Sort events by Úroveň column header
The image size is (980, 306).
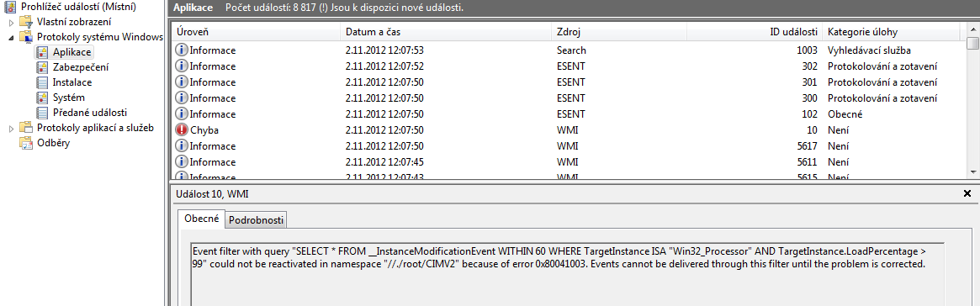point(257,32)
